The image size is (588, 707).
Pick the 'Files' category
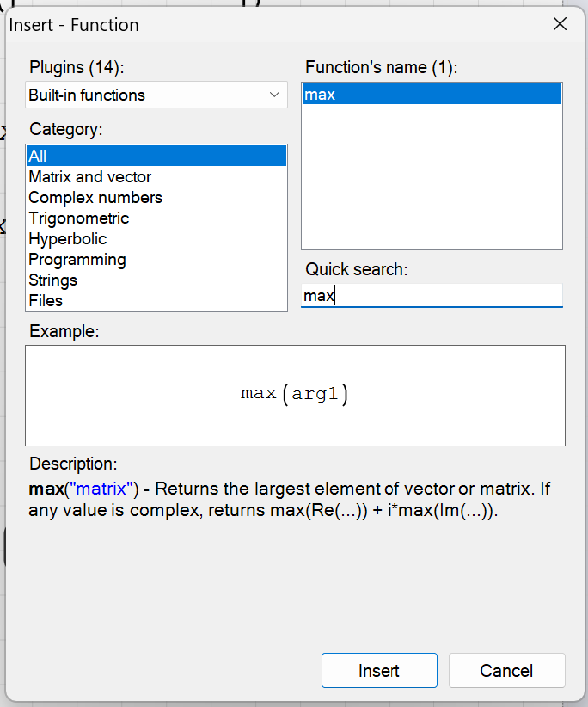(46, 301)
